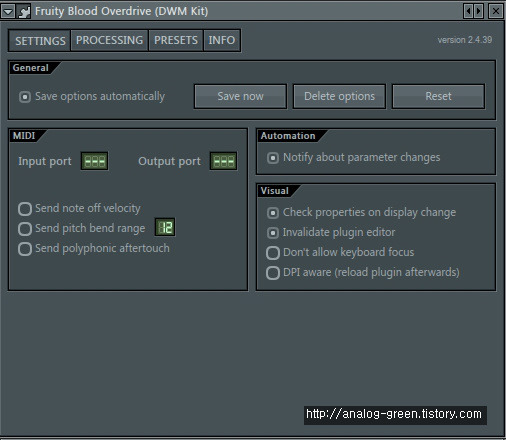Viewport: 506px width, 440px height.
Task: Click the window title Fruity Blood Overdrive
Action: (x=121, y=11)
